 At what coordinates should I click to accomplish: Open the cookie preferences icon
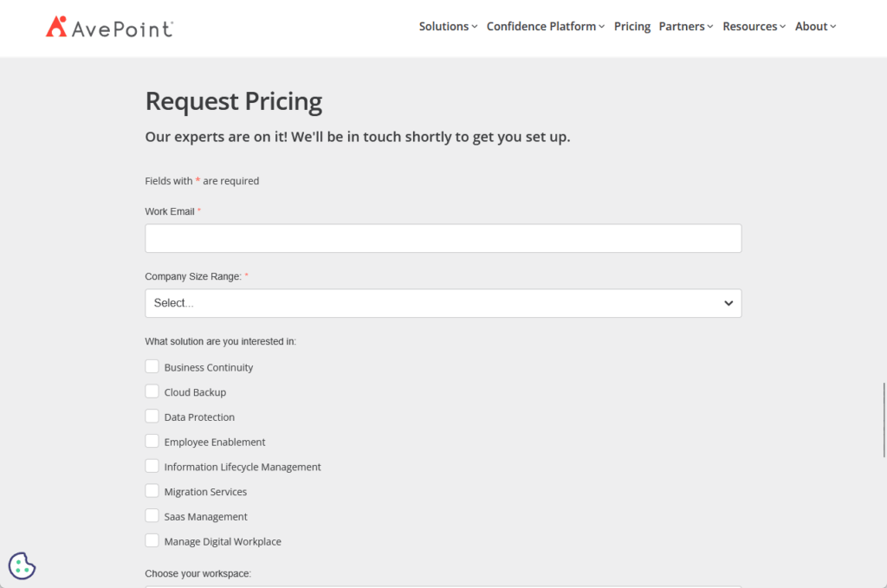22,565
